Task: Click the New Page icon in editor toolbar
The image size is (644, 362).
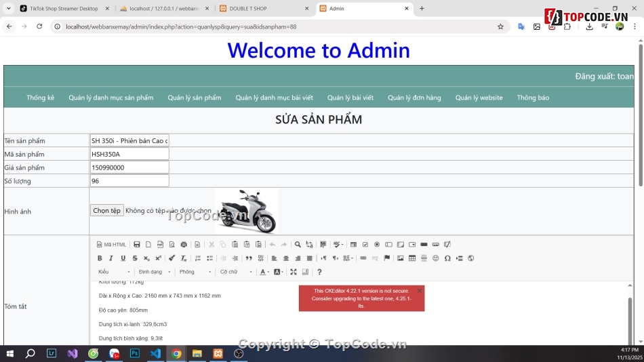Action: click(148, 245)
